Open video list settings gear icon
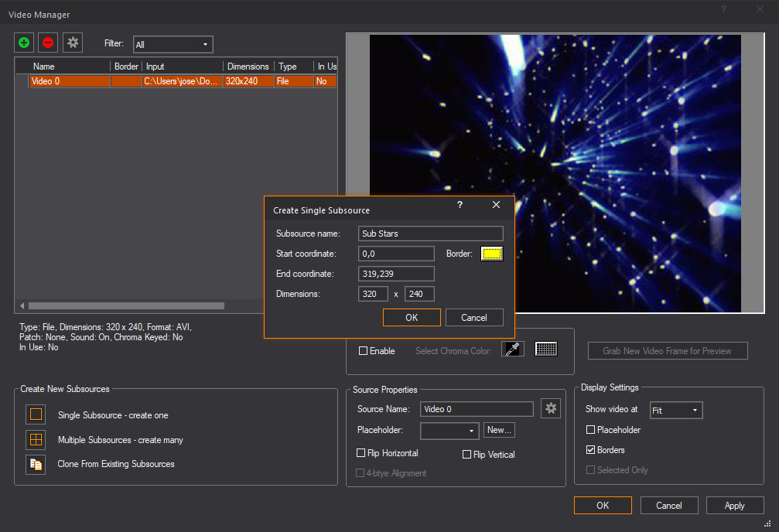This screenshot has width=779, height=532. point(73,43)
